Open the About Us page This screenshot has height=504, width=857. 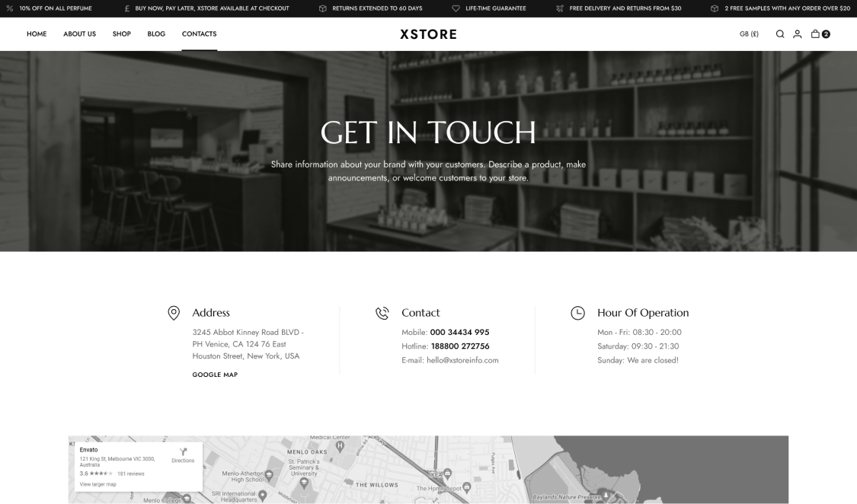tap(79, 34)
